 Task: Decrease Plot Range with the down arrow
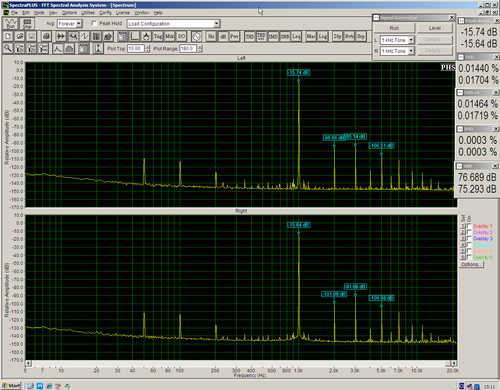pos(200,51)
